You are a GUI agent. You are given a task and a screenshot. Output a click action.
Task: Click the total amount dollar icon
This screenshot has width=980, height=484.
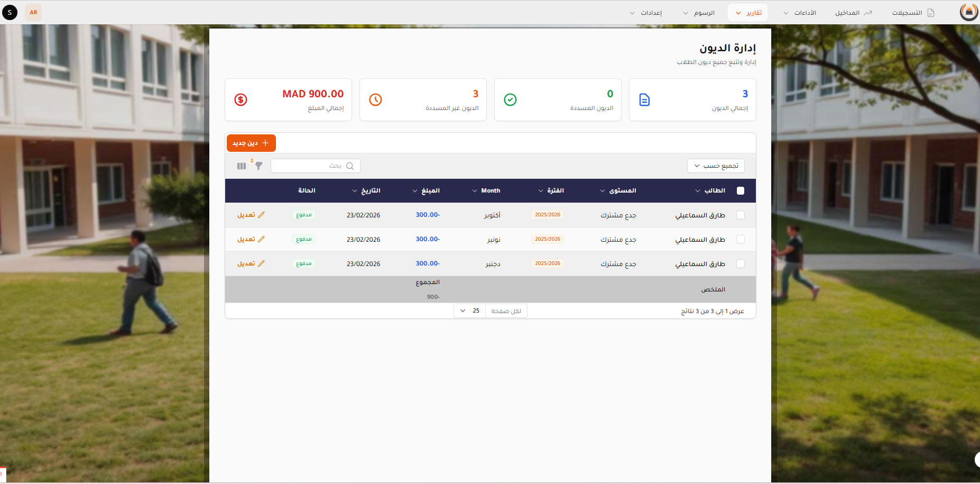point(241,100)
